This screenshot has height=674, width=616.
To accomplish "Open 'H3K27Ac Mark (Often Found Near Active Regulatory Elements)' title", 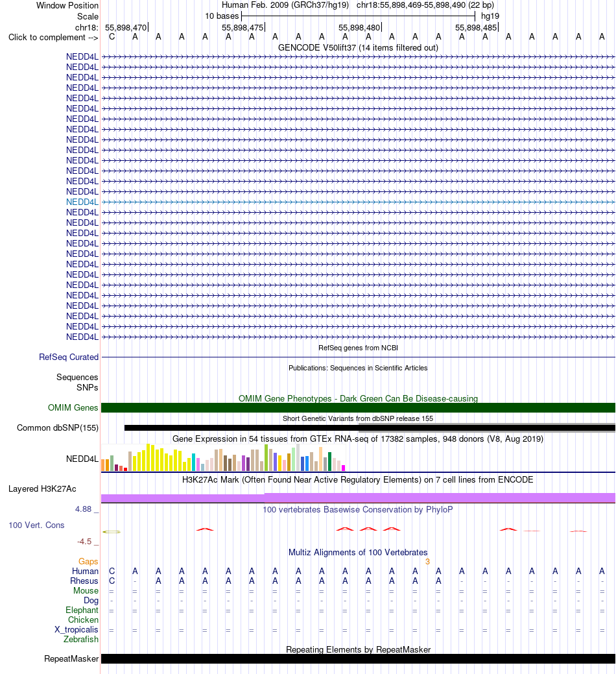I will [358, 479].
